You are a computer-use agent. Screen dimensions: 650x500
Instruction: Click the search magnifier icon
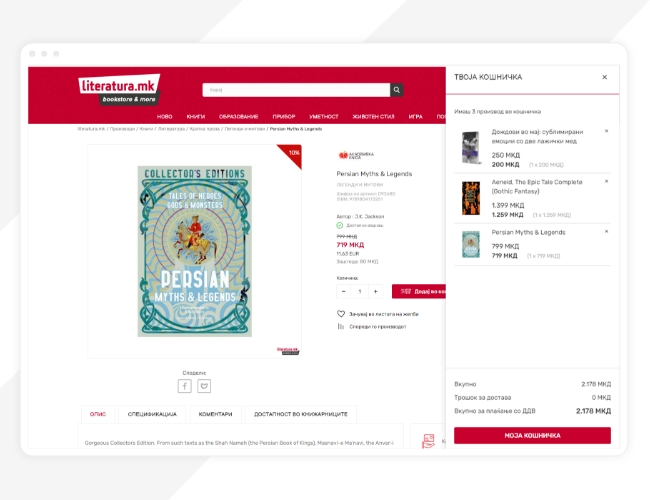tap(397, 90)
